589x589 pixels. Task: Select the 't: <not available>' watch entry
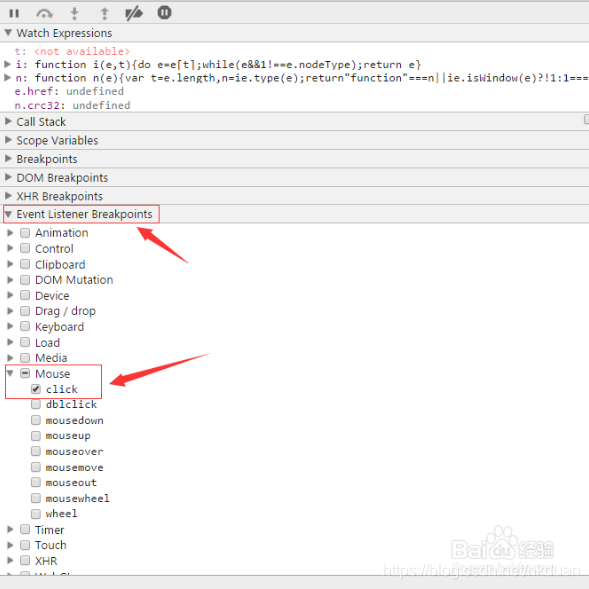72,51
